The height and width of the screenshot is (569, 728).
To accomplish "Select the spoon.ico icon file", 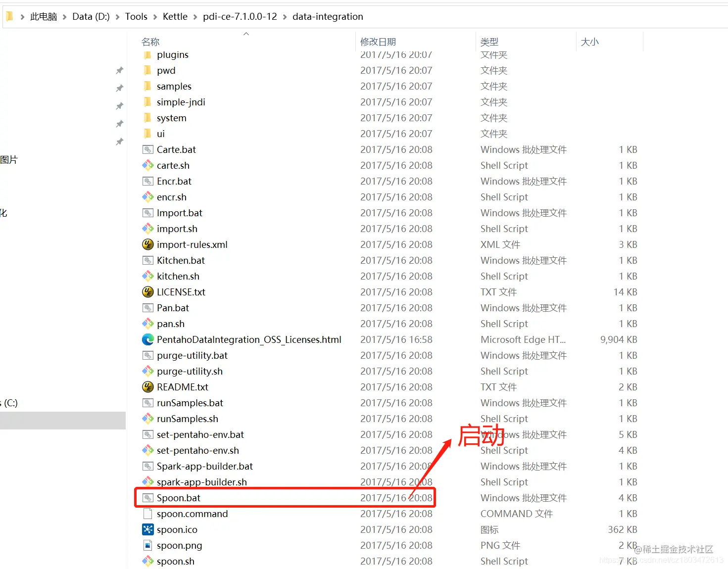I will tap(147, 529).
